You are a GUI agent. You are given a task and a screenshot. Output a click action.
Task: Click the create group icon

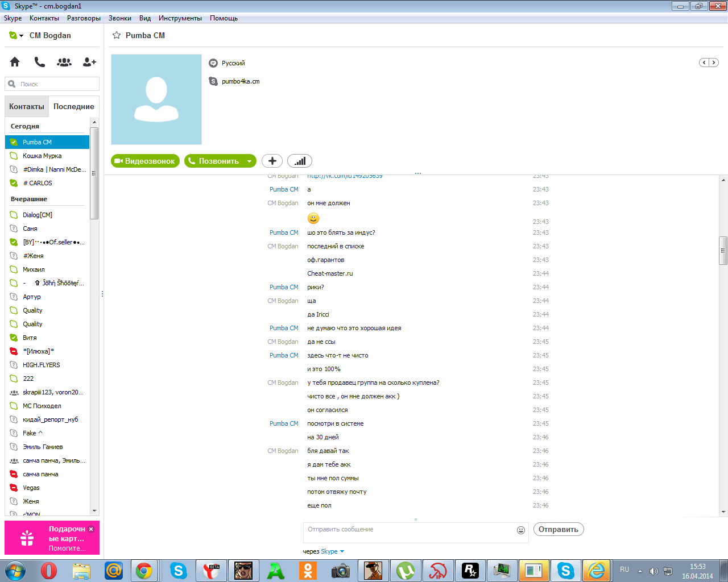pos(64,62)
